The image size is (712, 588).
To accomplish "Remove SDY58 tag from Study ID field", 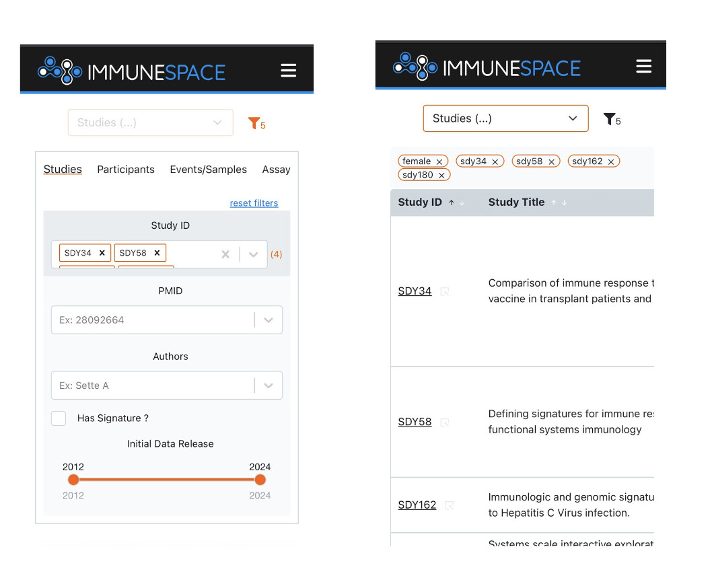I will coord(157,253).
